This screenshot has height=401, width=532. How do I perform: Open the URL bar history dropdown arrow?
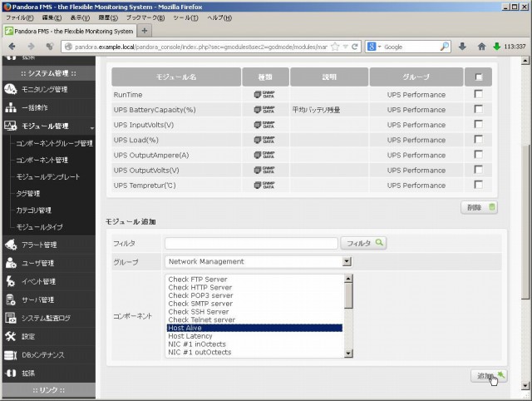346,47
